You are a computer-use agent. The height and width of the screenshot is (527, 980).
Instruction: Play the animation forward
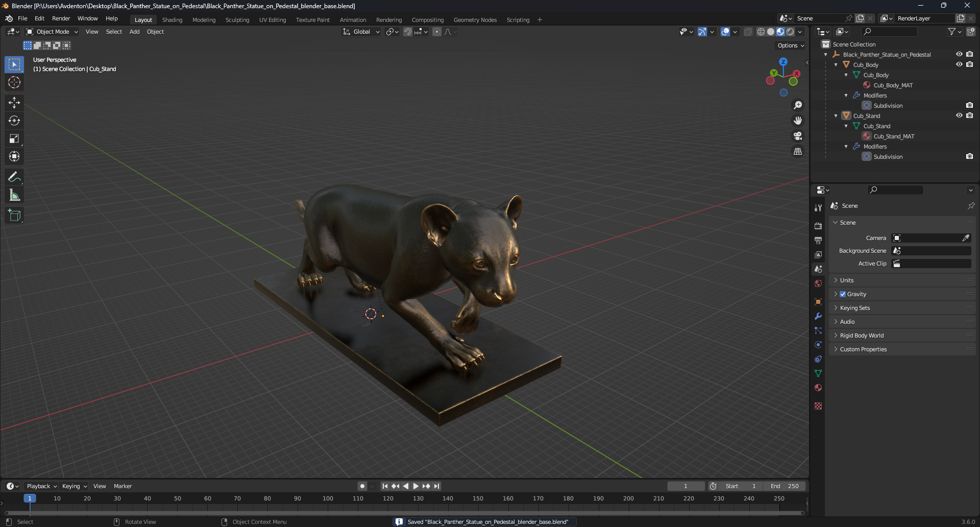point(415,486)
